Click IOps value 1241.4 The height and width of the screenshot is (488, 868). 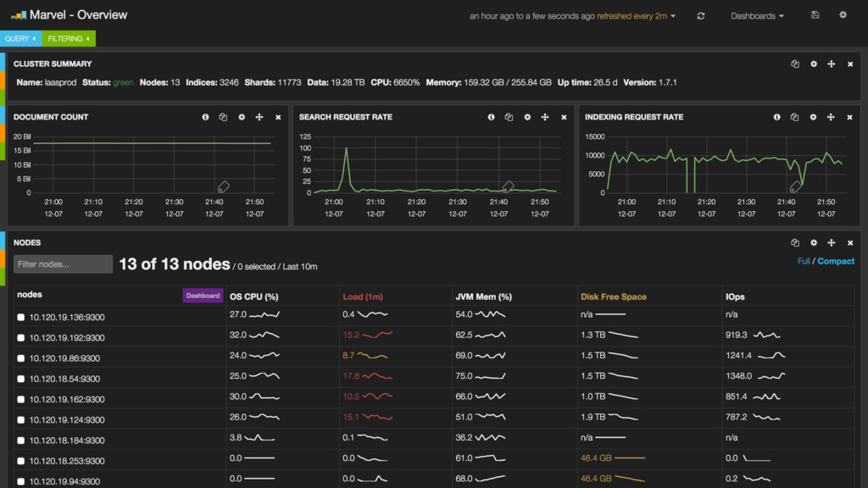tap(738, 355)
